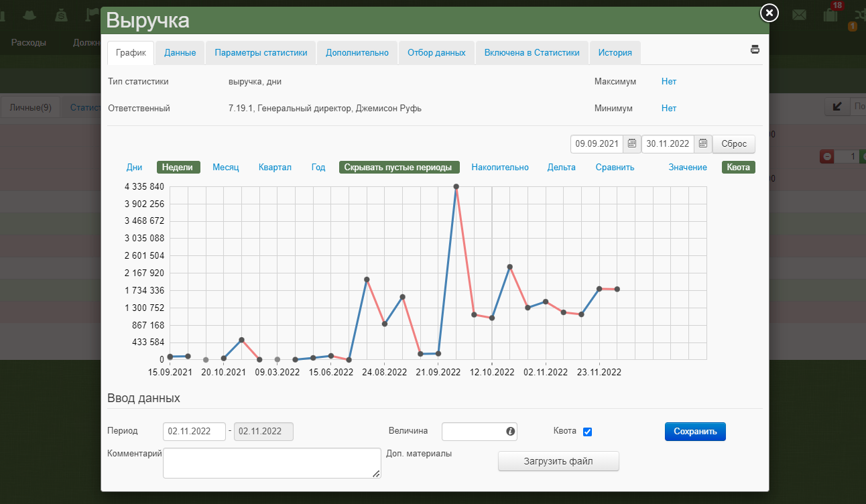Click the Сброс date reset button
Image resolution: width=866 pixels, height=504 pixels.
click(734, 144)
